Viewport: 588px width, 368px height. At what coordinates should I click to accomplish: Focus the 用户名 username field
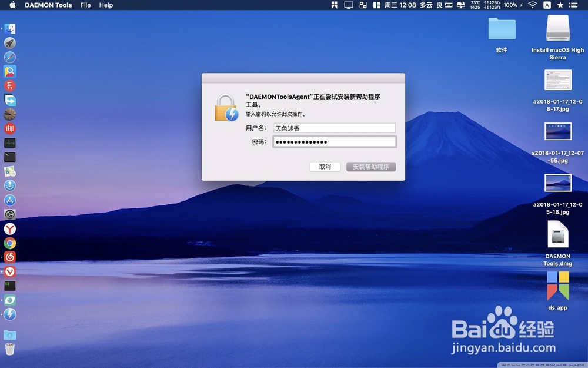(335, 128)
